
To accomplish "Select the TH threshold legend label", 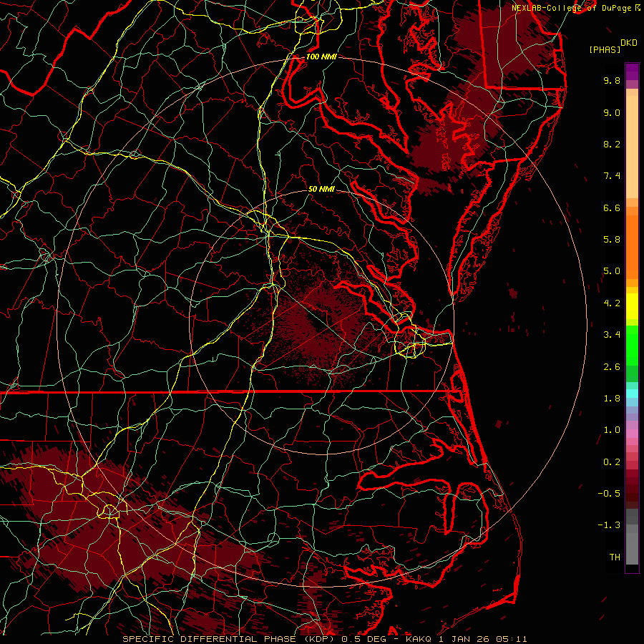I will [615, 557].
